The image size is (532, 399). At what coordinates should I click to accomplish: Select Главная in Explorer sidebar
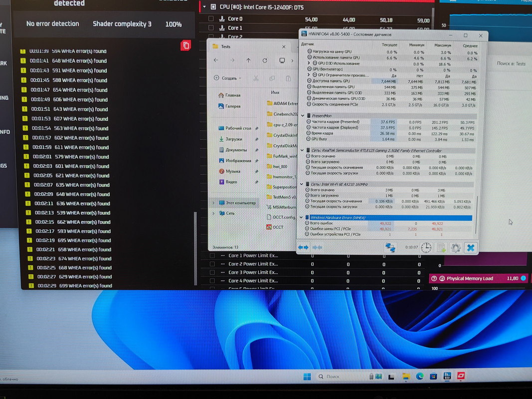[229, 95]
